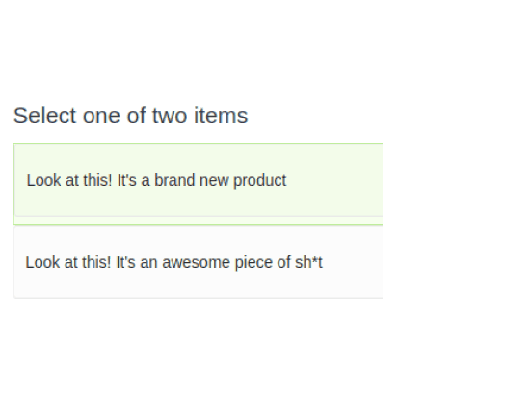532x393 pixels.
Task: Click text 'Look at this! It's an awesome piece'
Action: point(150,262)
